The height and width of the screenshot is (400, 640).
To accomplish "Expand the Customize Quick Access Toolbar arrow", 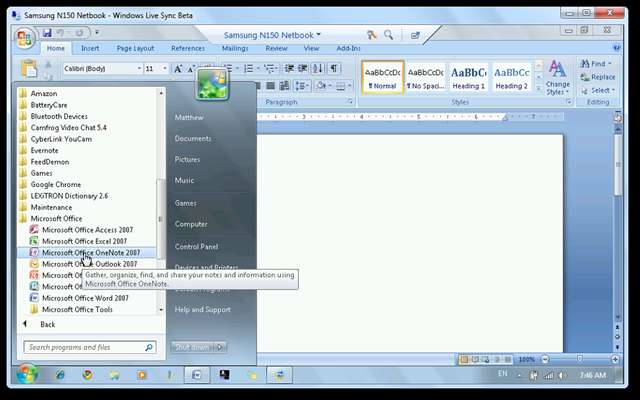I will (97, 32).
